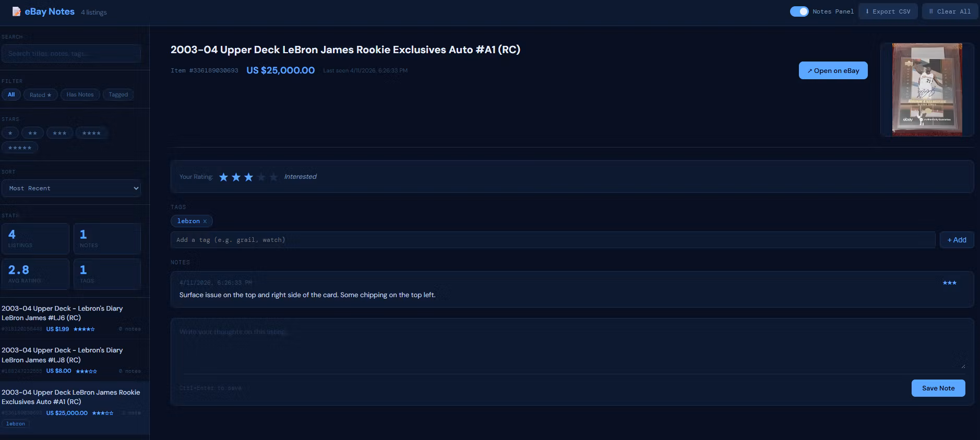The image size is (980, 440).
Task: Open the listing on eBay
Action: 833,70
